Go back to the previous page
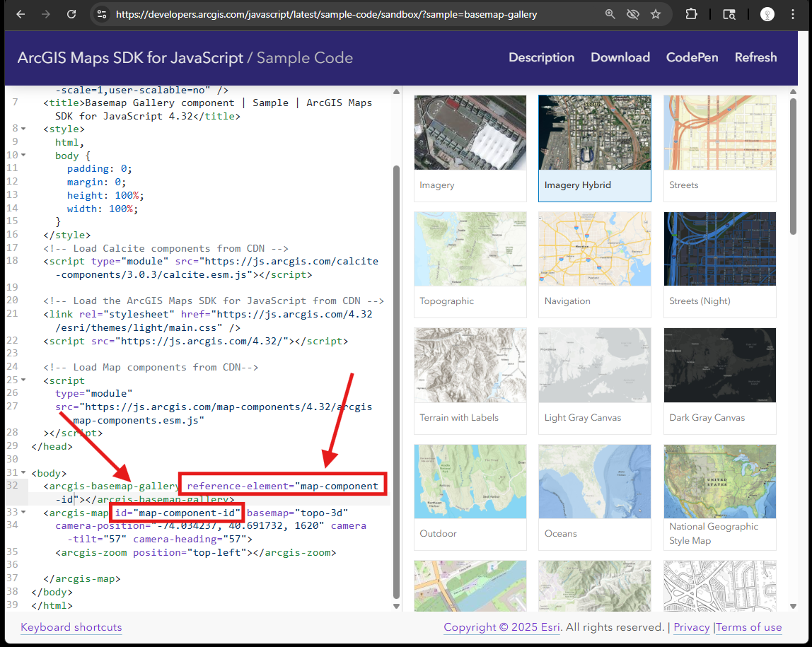This screenshot has height=647, width=812. click(x=21, y=14)
